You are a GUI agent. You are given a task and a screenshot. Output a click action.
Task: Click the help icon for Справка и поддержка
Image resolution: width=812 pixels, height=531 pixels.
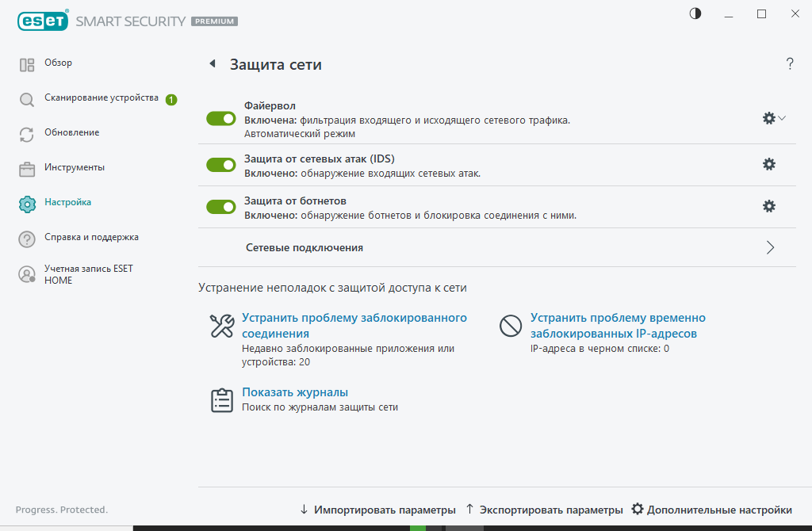click(27, 239)
